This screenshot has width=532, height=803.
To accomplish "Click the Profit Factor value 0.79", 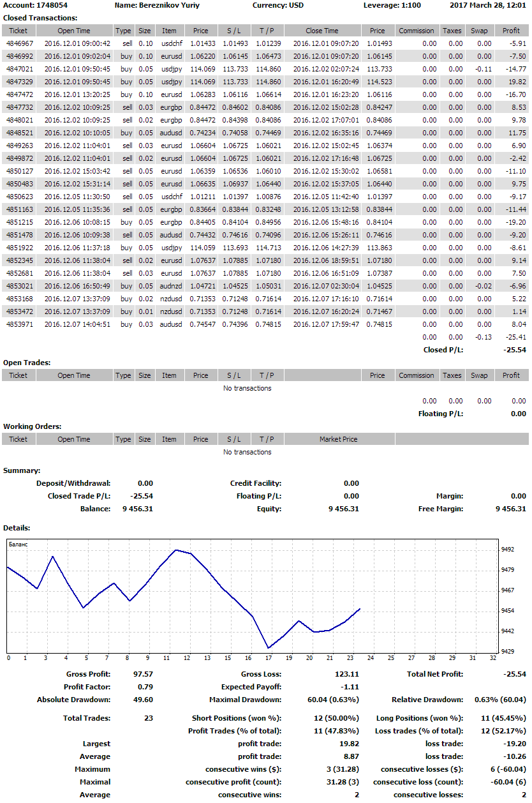I will click(145, 687).
